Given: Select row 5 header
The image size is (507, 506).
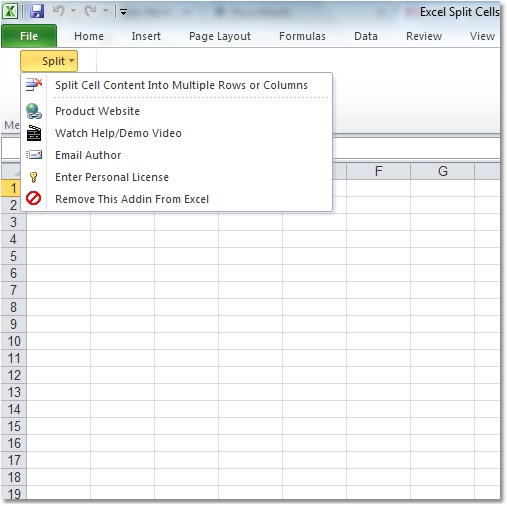Looking at the screenshot, I should click(13, 256).
